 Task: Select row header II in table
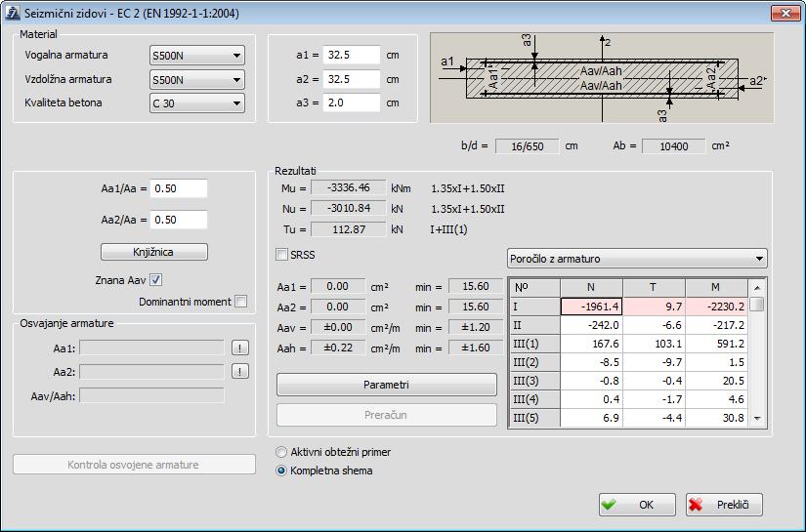point(534,325)
